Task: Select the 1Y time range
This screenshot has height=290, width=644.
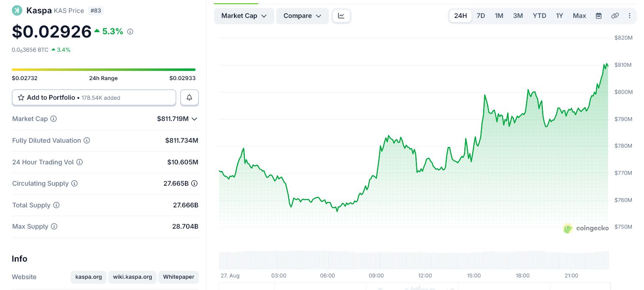Action: pyautogui.click(x=560, y=16)
